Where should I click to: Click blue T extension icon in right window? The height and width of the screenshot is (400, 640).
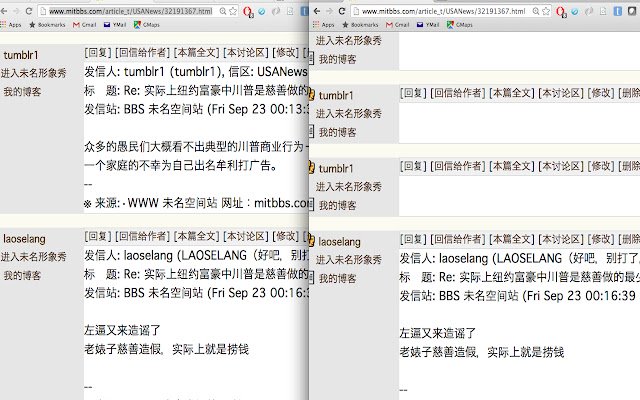tap(618, 11)
